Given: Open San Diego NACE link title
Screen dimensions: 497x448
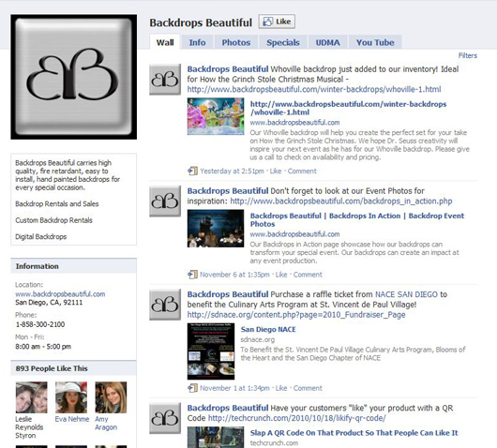Looking at the screenshot, I should click(268, 330).
